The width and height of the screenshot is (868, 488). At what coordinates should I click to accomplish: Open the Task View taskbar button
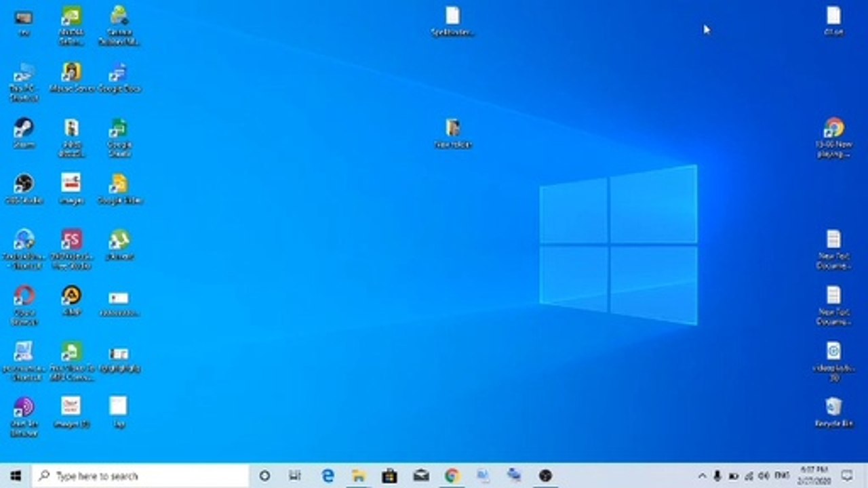pos(294,476)
